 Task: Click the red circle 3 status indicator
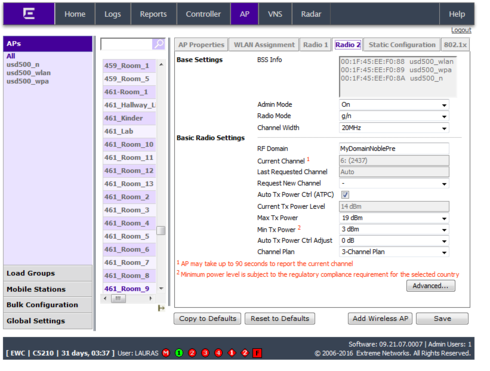point(205,353)
